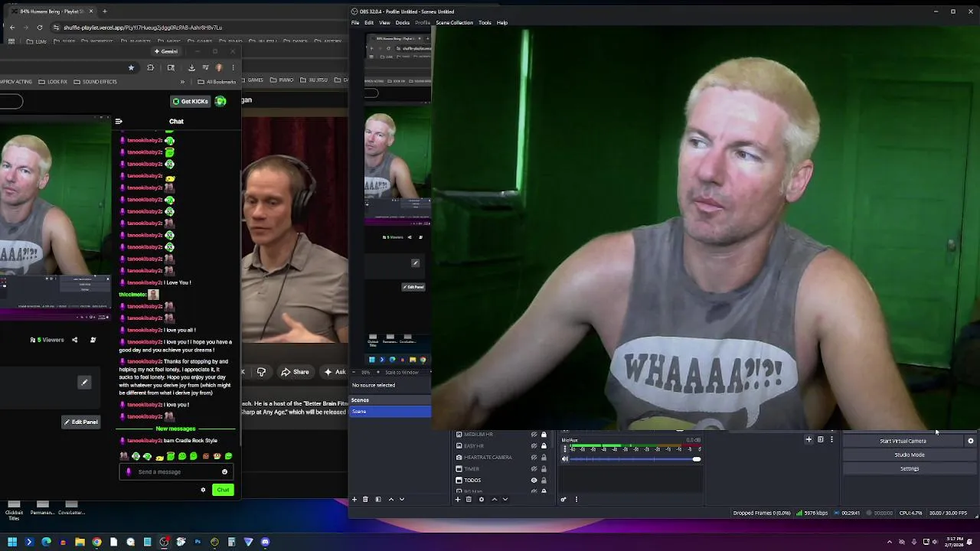
Task: Click the green Chat send button
Action: pos(223,490)
